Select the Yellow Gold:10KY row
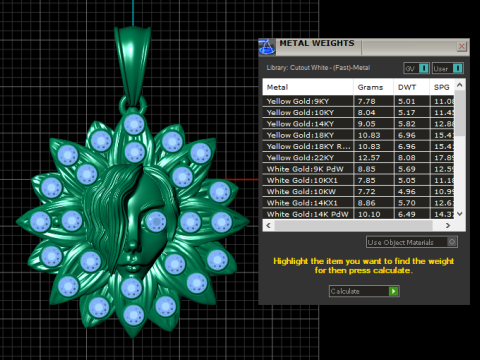 tap(358, 112)
